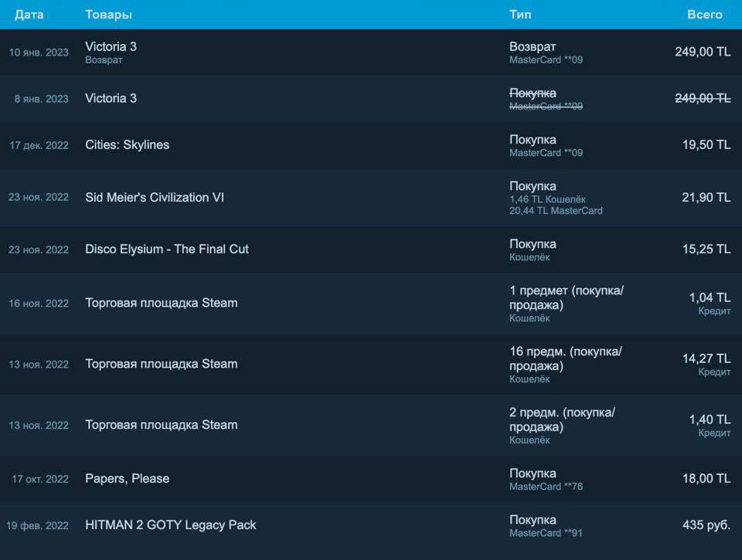Open the Papers, Please purchase entry
Image resolution: width=742 pixels, height=560 pixels.
[127, 479]
